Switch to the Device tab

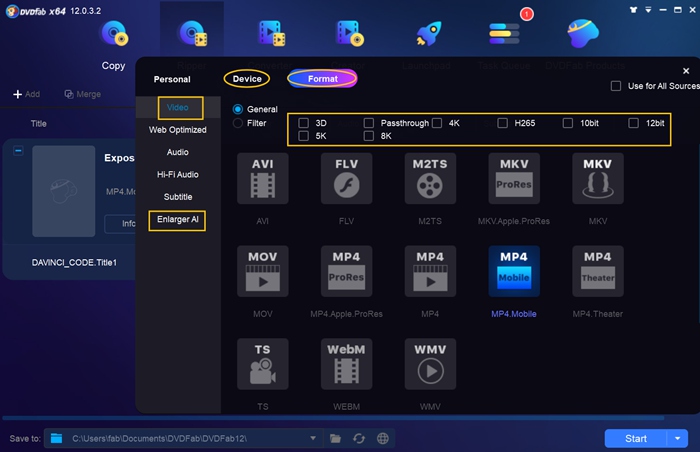coord(247,79)
